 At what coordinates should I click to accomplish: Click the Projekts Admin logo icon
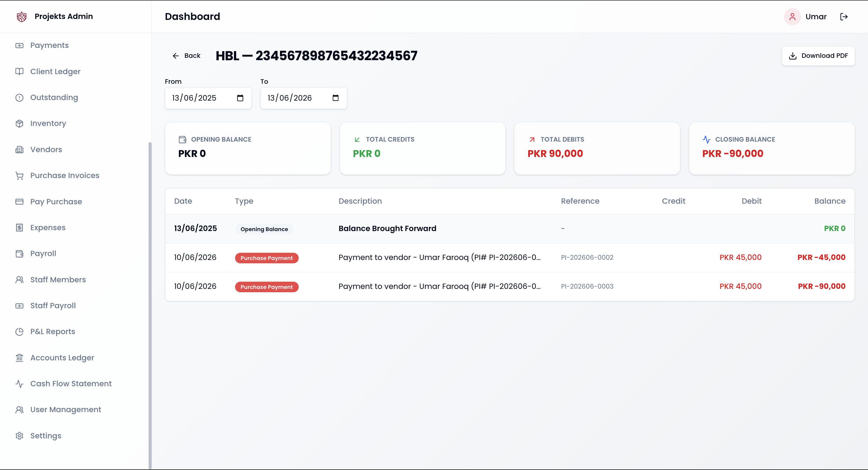(x=22, y=17)
